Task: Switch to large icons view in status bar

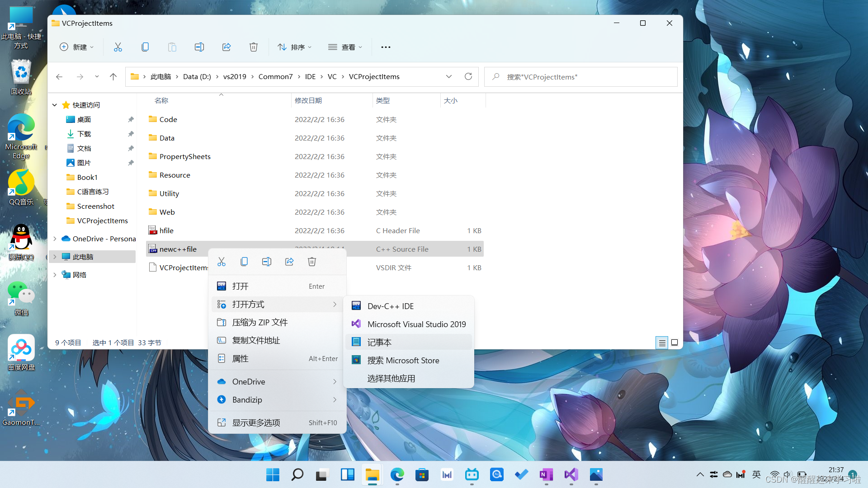Action: 674,343
